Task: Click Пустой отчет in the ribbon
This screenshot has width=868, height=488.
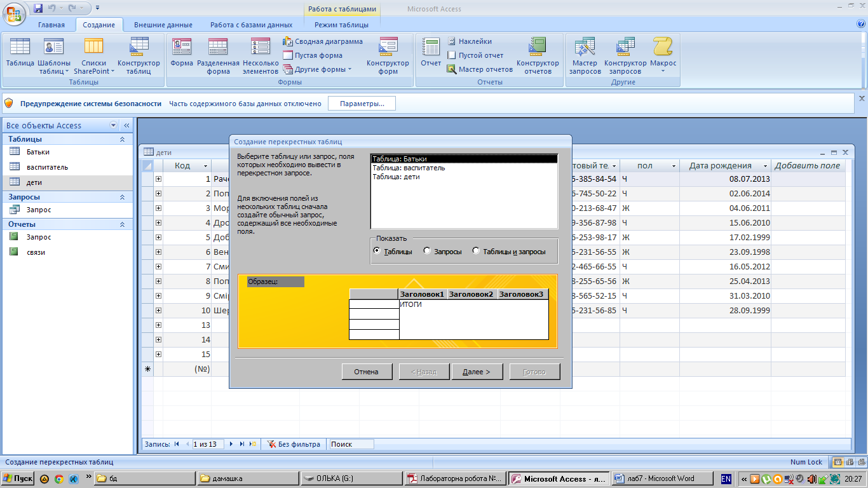Action: [x=475, y=55]
